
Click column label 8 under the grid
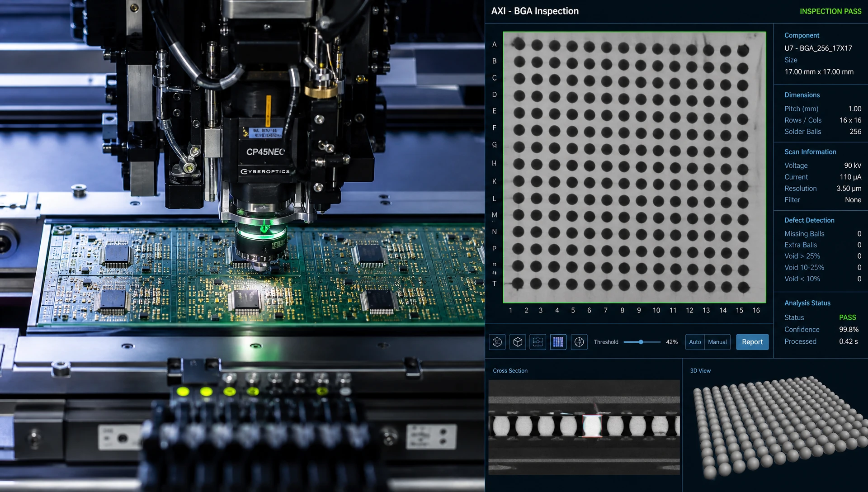point(622,310)
